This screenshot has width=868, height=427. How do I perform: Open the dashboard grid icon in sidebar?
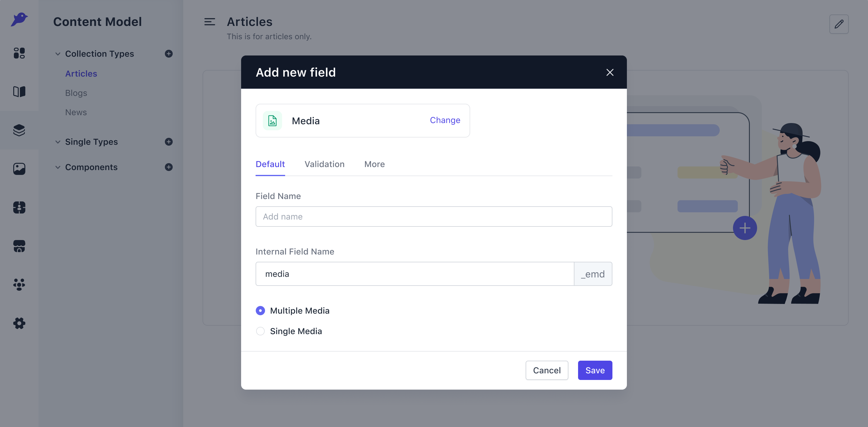pyautogui.click(x=19, y=53)
